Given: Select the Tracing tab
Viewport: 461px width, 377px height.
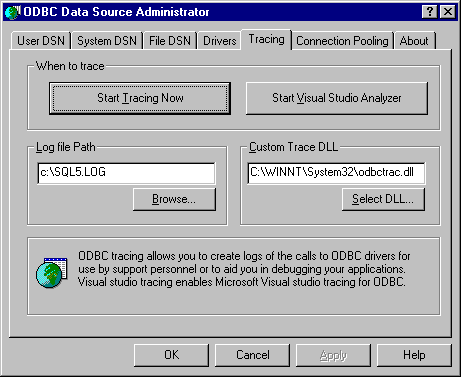Looking at the screenshot, I should pos(266,39).
